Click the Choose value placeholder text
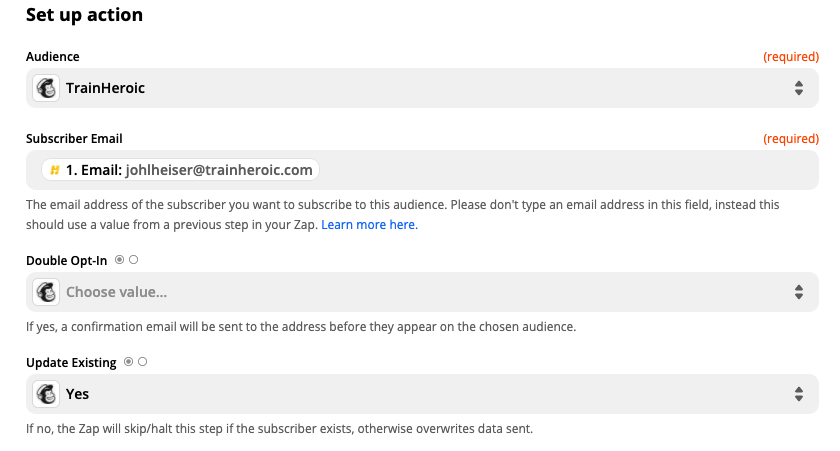 116,292
